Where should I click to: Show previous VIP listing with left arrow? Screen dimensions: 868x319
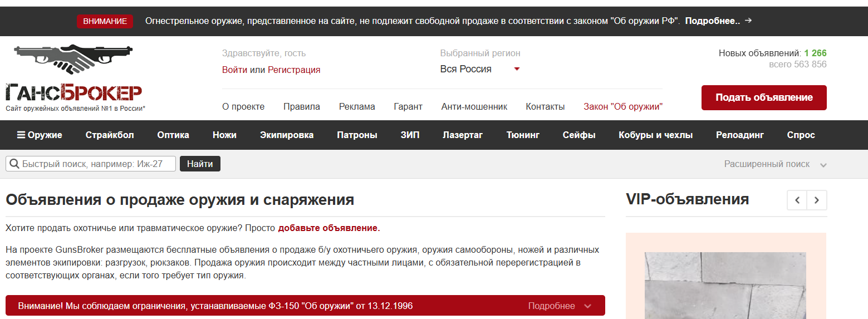tap(797, 200)
